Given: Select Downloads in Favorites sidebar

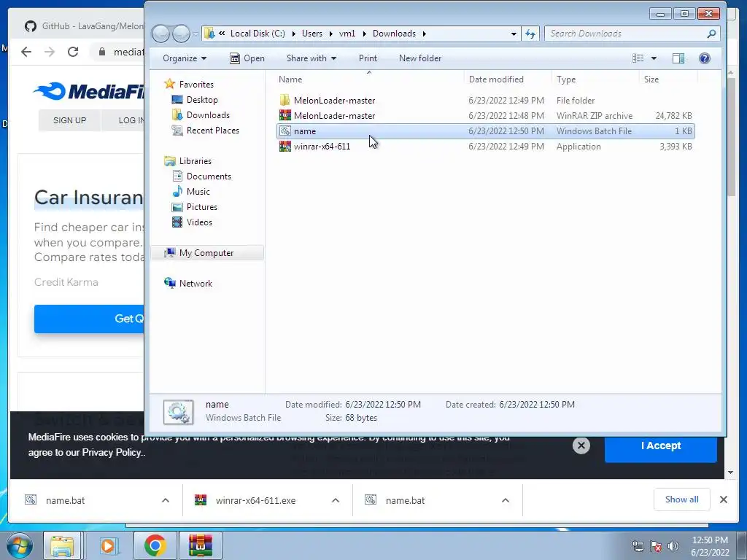Looking at the screenshot, I should pyautogui.click(x=208, y=114).
